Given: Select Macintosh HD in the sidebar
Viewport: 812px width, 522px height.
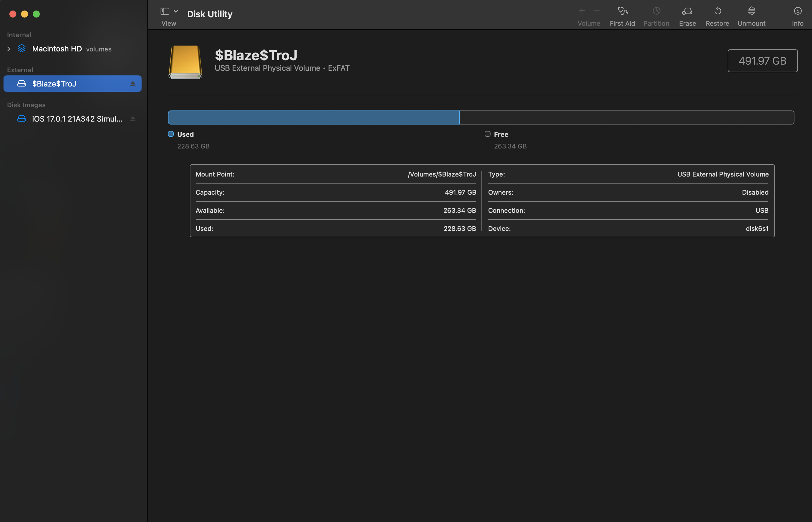Looking at the screenshot, I should click(57, 49).
